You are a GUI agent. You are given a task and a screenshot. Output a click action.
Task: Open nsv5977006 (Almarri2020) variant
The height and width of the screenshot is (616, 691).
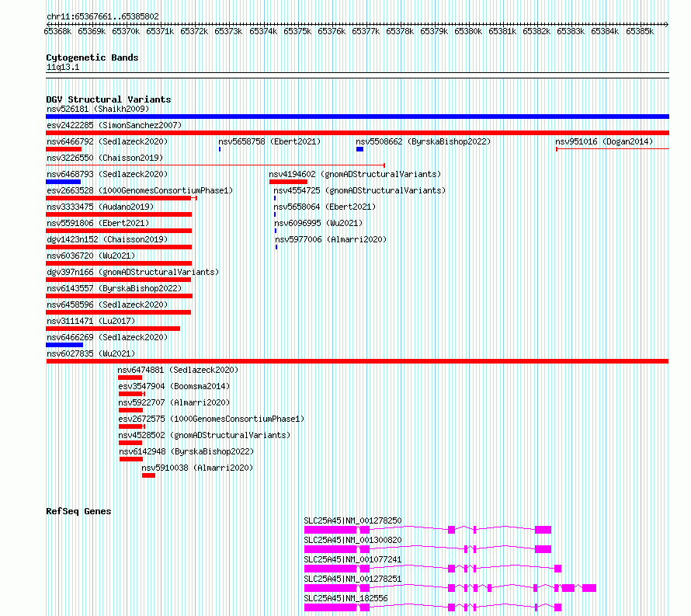point(331,239)
